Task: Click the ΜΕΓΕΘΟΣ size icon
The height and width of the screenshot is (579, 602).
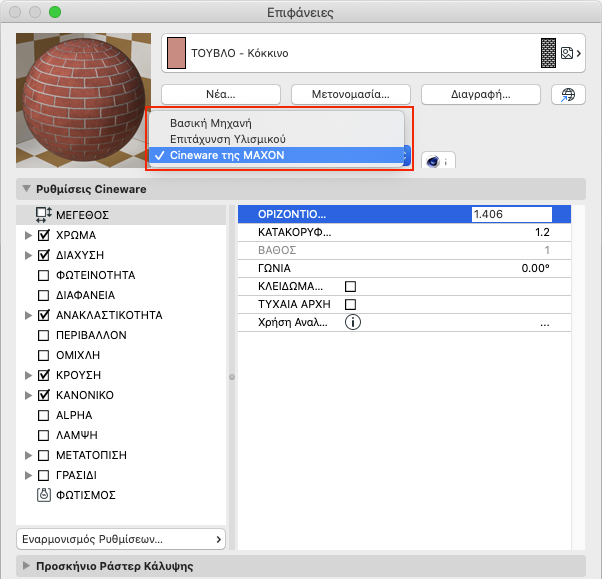Action: [43, 215]
